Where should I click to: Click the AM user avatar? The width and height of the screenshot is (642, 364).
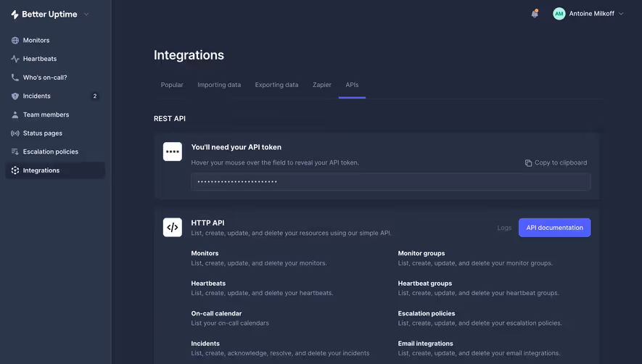pyautogui.click(x=559, y=14)
